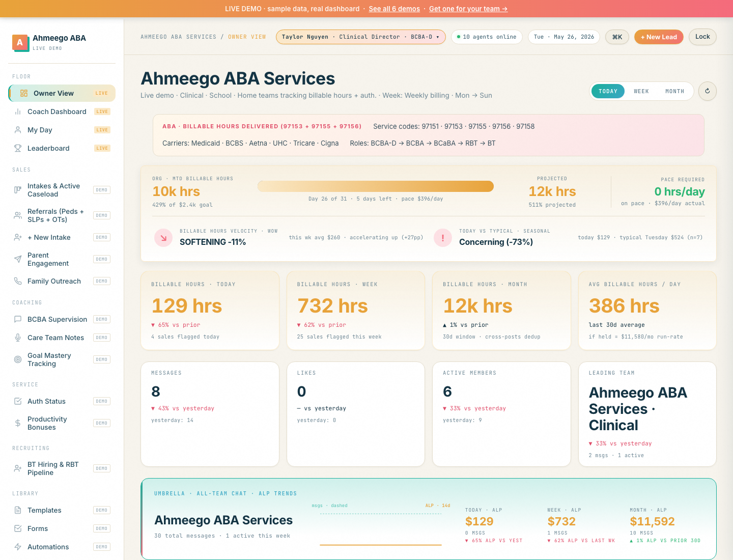Switch to the MONTH range
This screenshot has width=733, height=560.
coord(674,91)
